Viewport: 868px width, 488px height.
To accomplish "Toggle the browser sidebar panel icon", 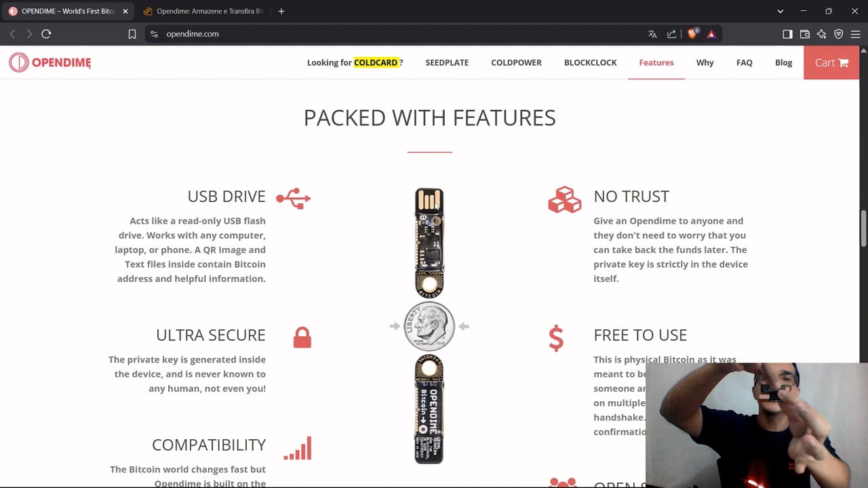I will coord(787,34).
